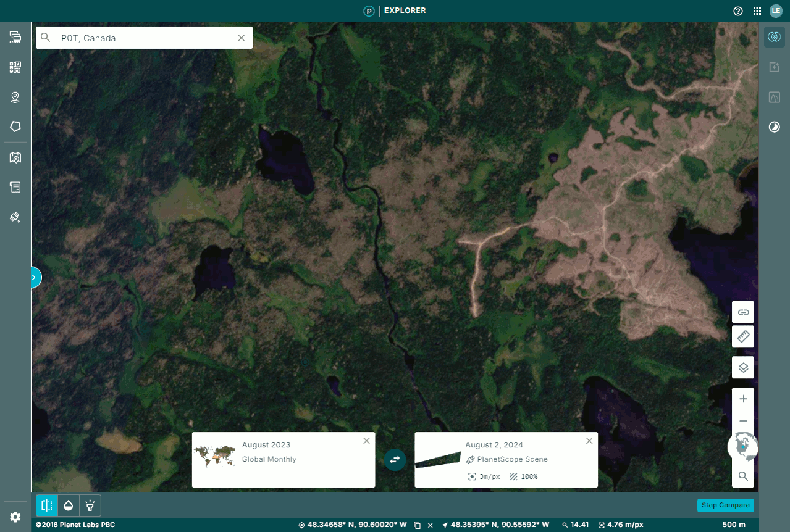Copy the center coordinates icon
The width and height of the screenshot is (790, 532).
tap(418, 525)
